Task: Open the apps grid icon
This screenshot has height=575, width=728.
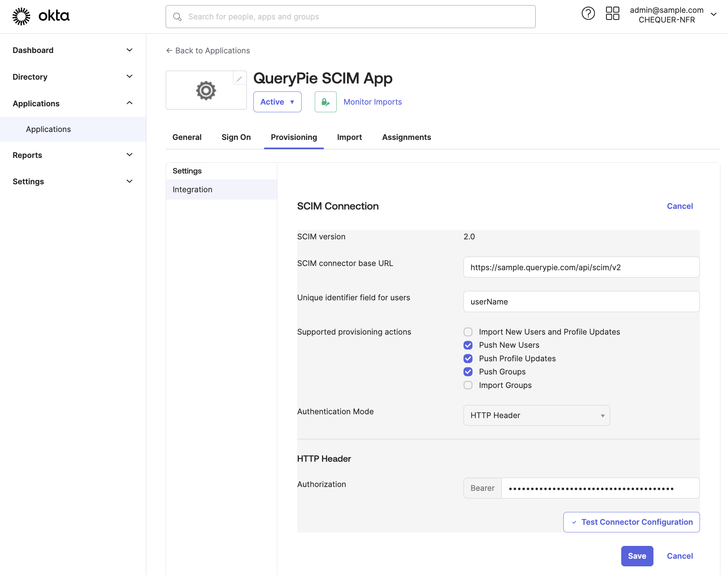Action: click(x=612, y=14)
